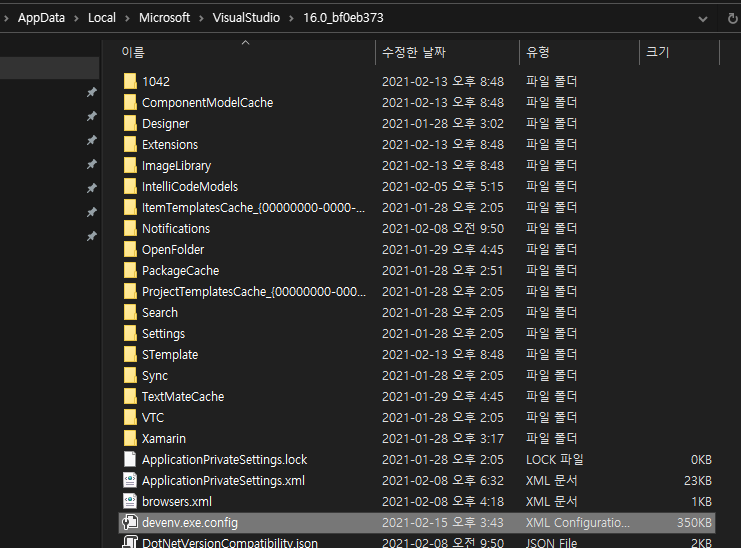Click the browsers.xml file icon
This screenshot has height=548, width=741.
[x=130, y=501]
